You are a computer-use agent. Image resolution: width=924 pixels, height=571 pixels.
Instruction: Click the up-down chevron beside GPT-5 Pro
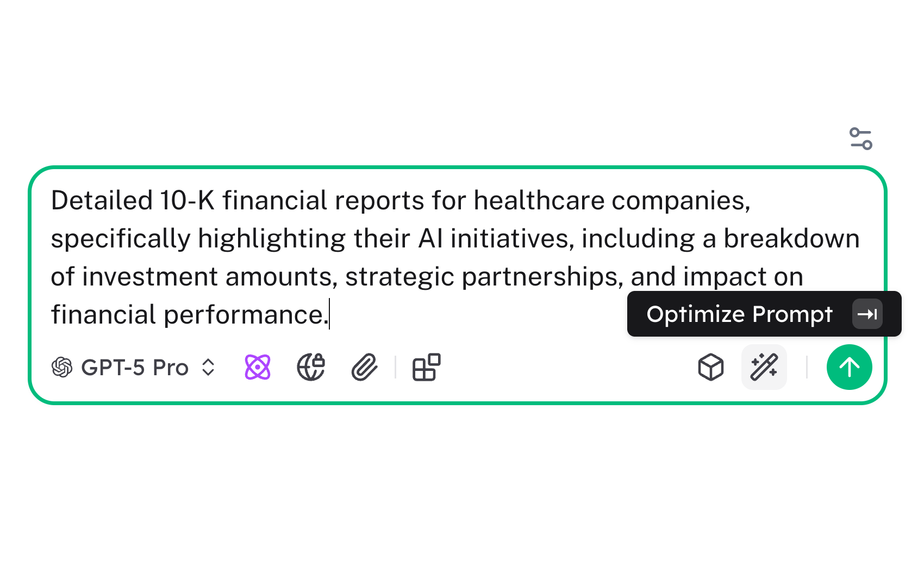tap(208, 367)
